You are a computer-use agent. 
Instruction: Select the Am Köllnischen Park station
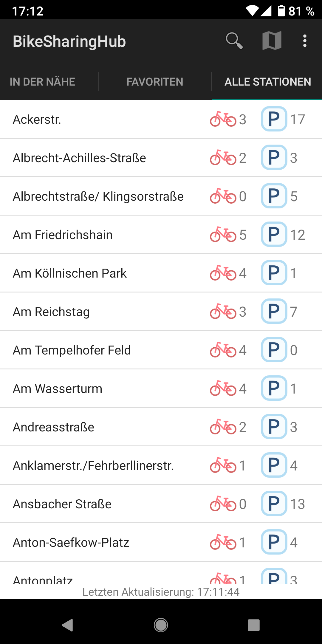click(70, 273)
